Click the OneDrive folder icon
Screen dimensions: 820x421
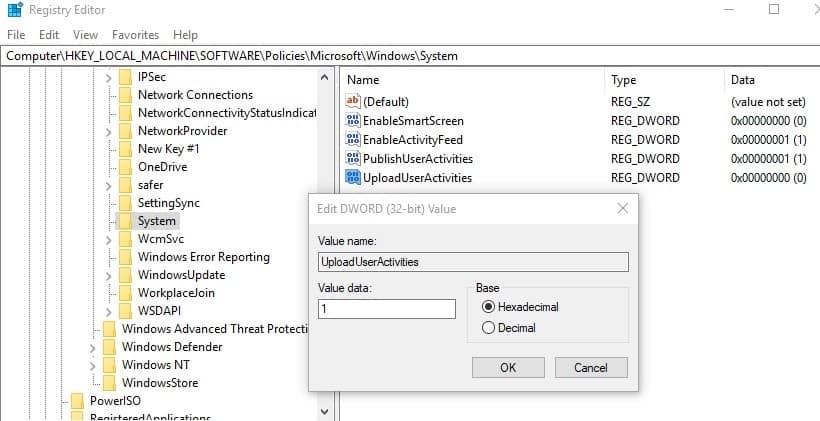click(125, 167)
